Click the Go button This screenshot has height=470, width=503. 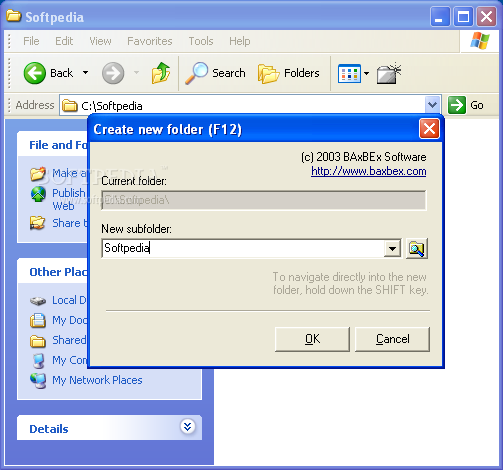pos(466,105)
